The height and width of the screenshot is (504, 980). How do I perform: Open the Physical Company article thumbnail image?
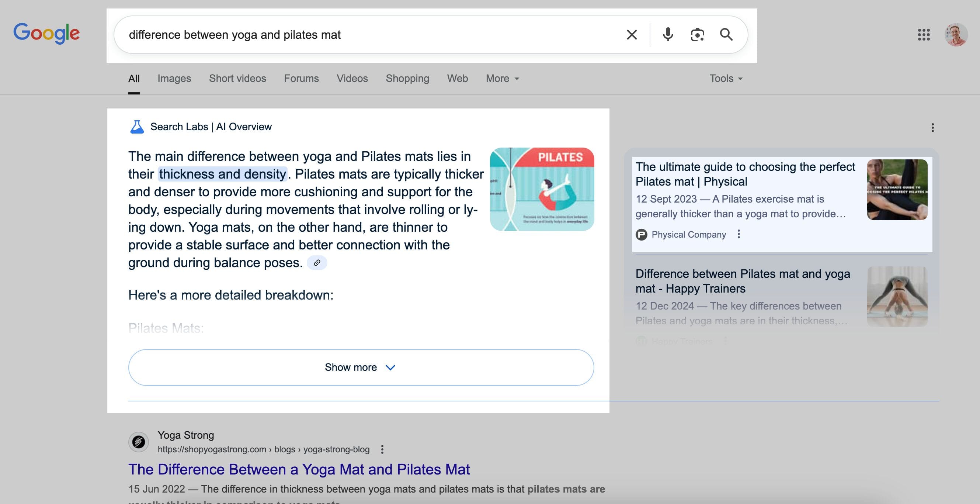click(897, 190)
